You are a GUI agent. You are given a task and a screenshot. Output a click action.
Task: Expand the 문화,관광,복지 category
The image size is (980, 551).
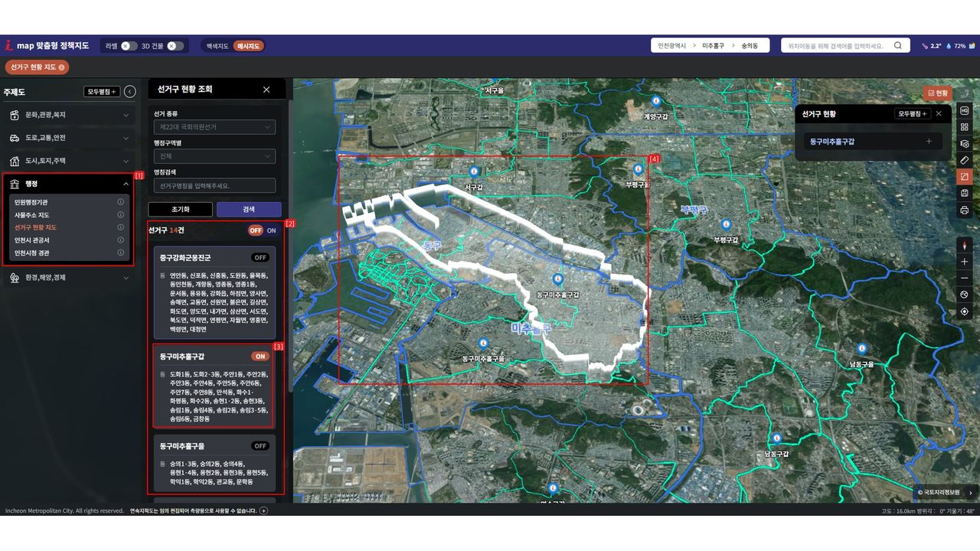point(69,116)
